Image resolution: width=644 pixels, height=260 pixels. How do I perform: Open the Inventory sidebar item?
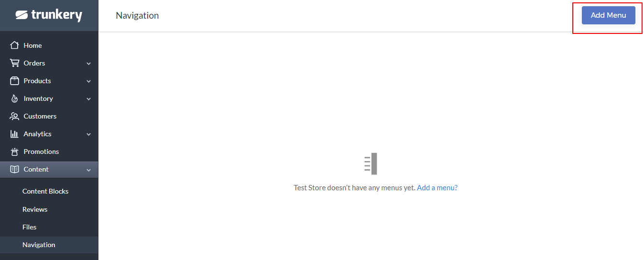click(49, 98)
